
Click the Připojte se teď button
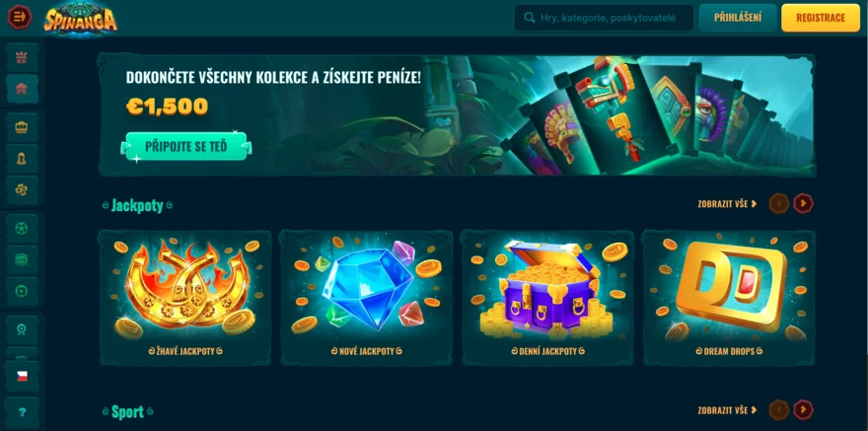point(186,147)
